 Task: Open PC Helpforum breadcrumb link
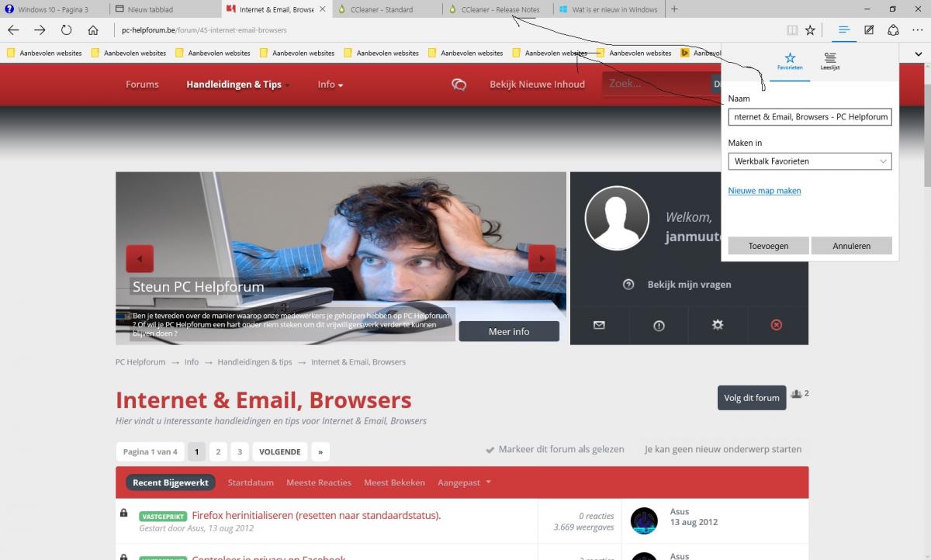point(140,362)
